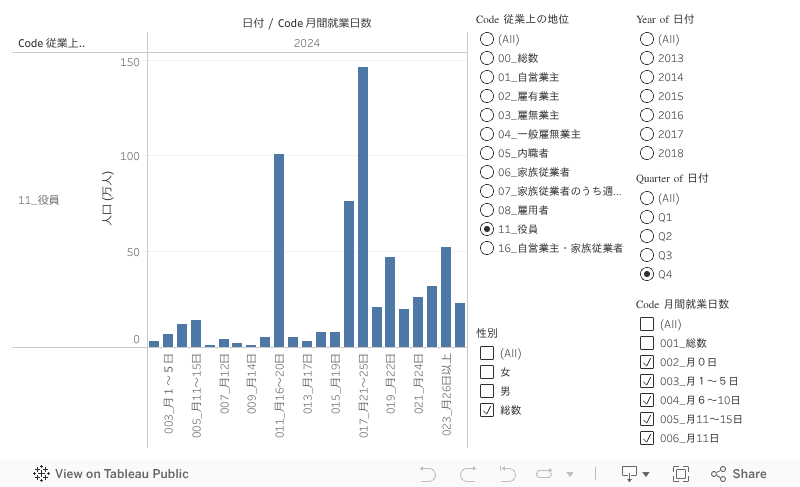Check the 男 gender checkbox
The width and height of the screenshot is (800, 487).
pyautogui.click(x=487, y=391)
